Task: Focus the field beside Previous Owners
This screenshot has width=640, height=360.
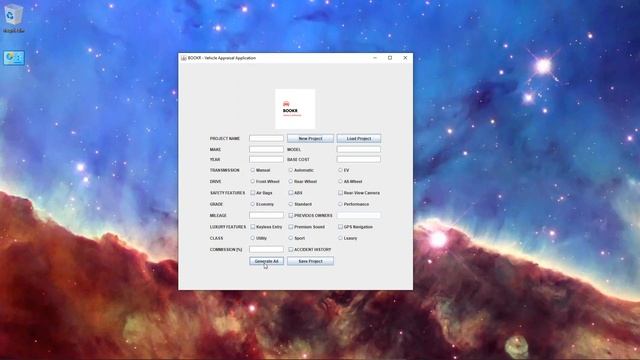Action: pos(359,215)
